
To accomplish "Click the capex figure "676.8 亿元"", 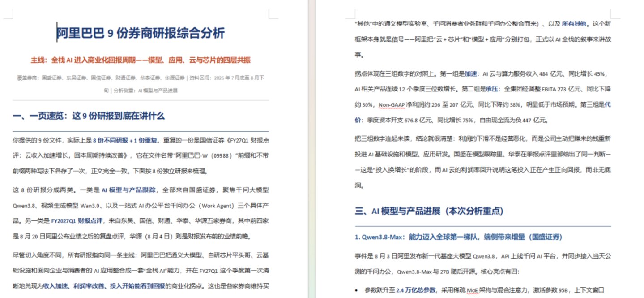I will coord(418,120).
